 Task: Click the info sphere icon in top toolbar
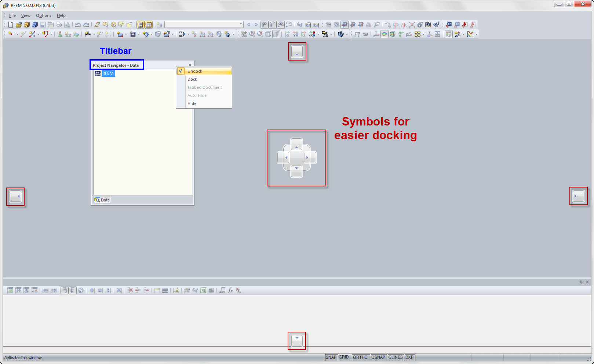tap(419, 25)
